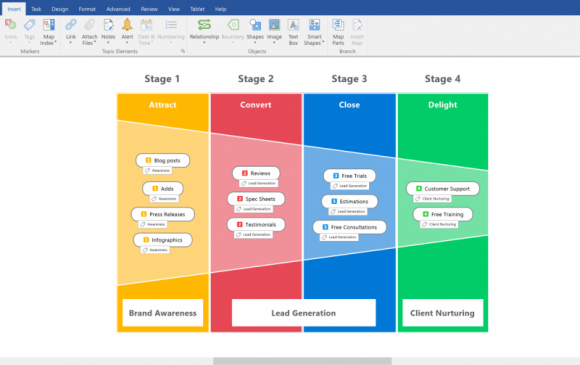Screen dimensions: 580x365
Task: Open the Map Index tool
Action: pyautogui.click(x=48, y=32)
